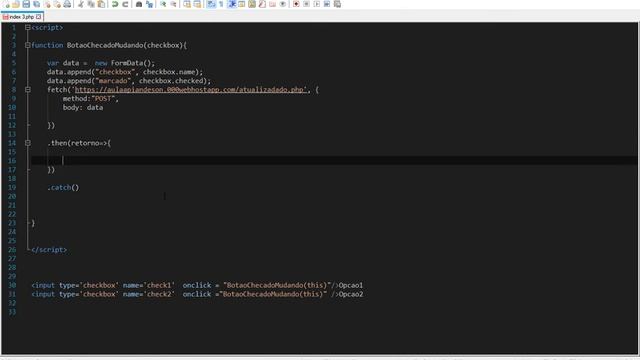Click the closing '</script>' tag

coord(49,249)
